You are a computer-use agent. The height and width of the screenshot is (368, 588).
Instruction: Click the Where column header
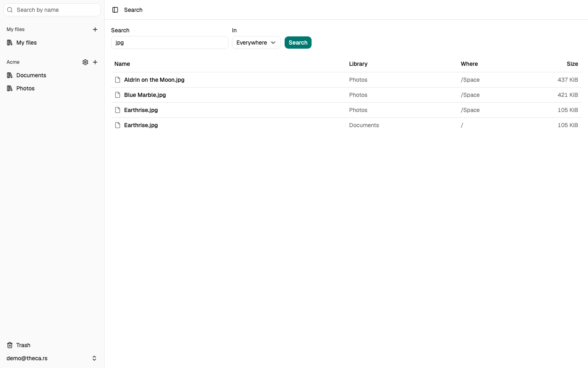click(x=469, y=64)
